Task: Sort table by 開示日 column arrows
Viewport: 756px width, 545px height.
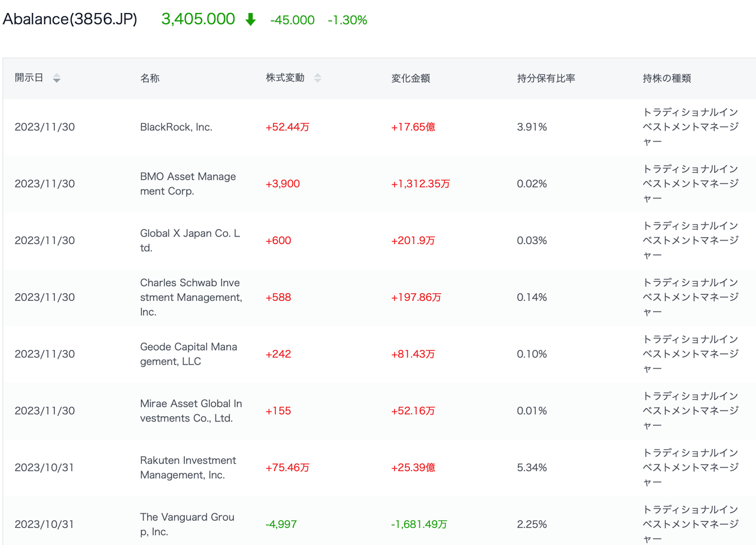Action: pos(57,78)
